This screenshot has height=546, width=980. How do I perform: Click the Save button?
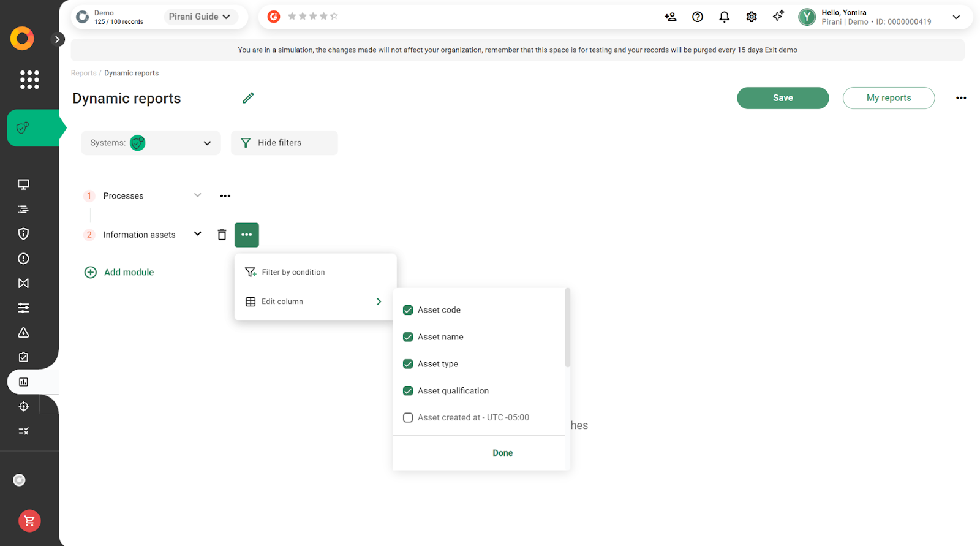(x=782, y=98)
